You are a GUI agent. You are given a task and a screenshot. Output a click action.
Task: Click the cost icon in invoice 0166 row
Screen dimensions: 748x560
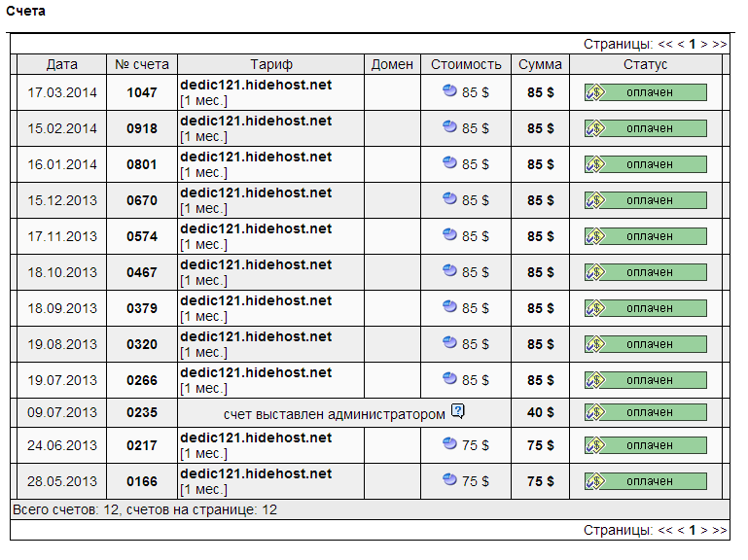click(x=449, y=479)
